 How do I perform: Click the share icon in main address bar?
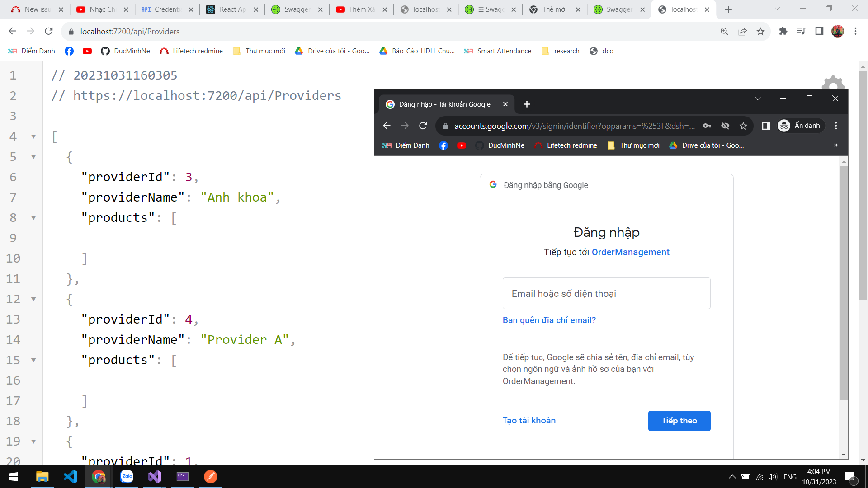[742, 31]
